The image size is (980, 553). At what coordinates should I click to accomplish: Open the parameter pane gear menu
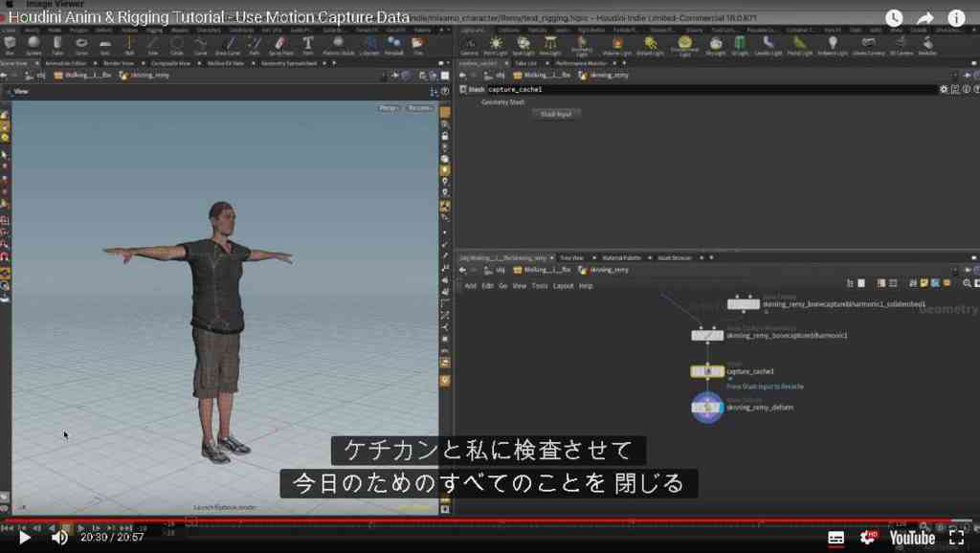point(943,89)
